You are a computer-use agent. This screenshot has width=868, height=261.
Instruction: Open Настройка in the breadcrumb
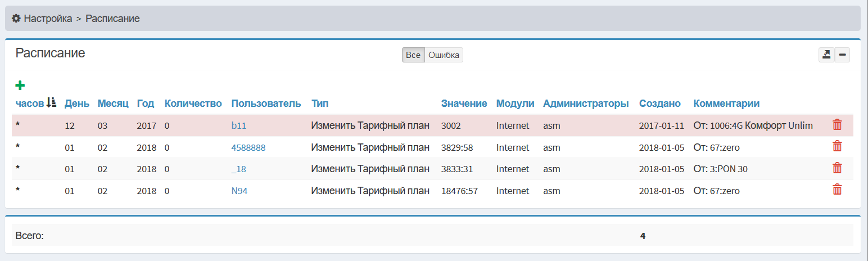pyautogui.click(x=48, y=19)
